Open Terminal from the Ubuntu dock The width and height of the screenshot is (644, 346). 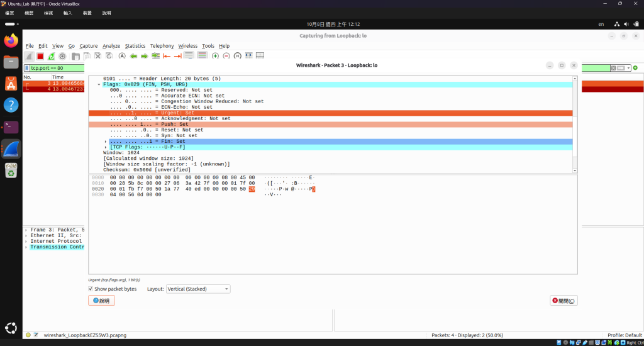(11, 127)
